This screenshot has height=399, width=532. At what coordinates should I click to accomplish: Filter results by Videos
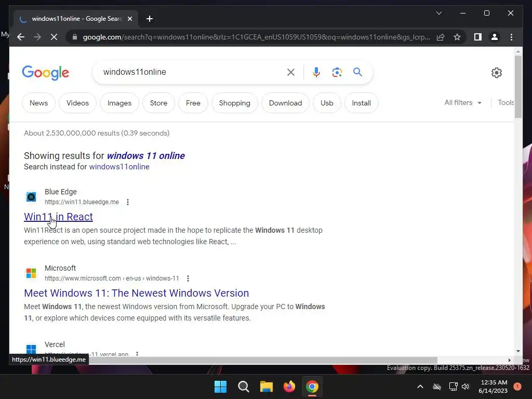(77, 103)
